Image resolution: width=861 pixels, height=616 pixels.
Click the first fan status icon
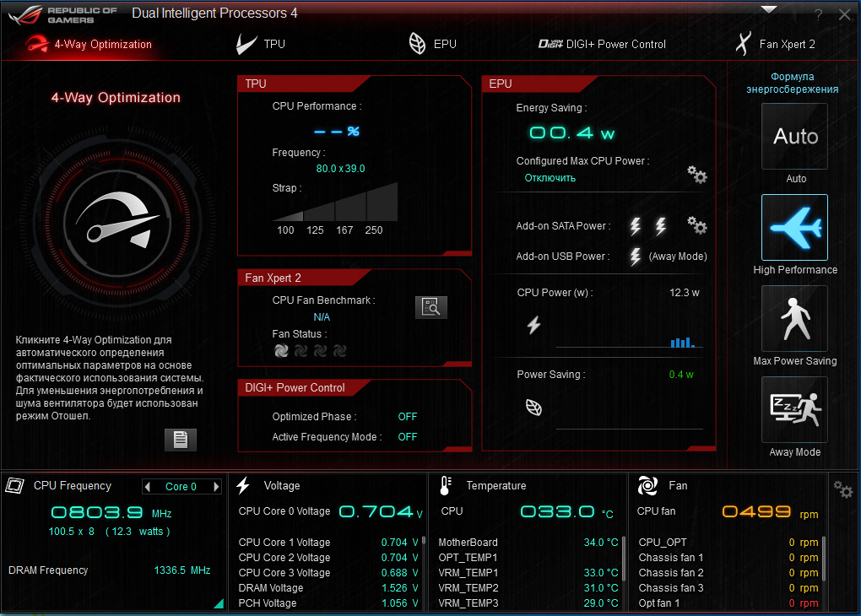click(x=281, y=351)
